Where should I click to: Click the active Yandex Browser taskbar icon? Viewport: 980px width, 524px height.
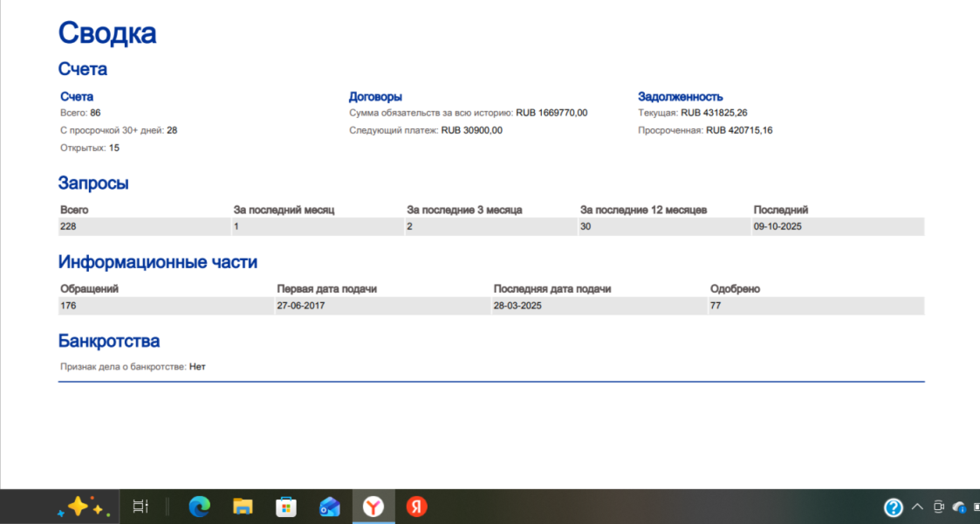pyautogui.click(x=373, y=507)
